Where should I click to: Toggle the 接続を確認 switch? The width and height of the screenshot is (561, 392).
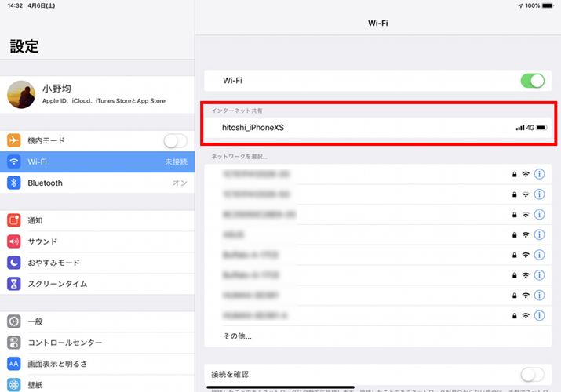click(533, 375)
